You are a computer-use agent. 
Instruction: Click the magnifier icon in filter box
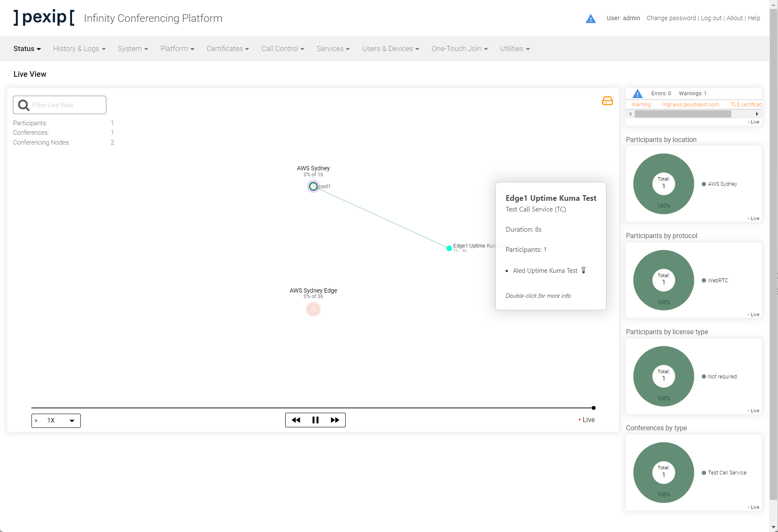(x=24, y=105)
